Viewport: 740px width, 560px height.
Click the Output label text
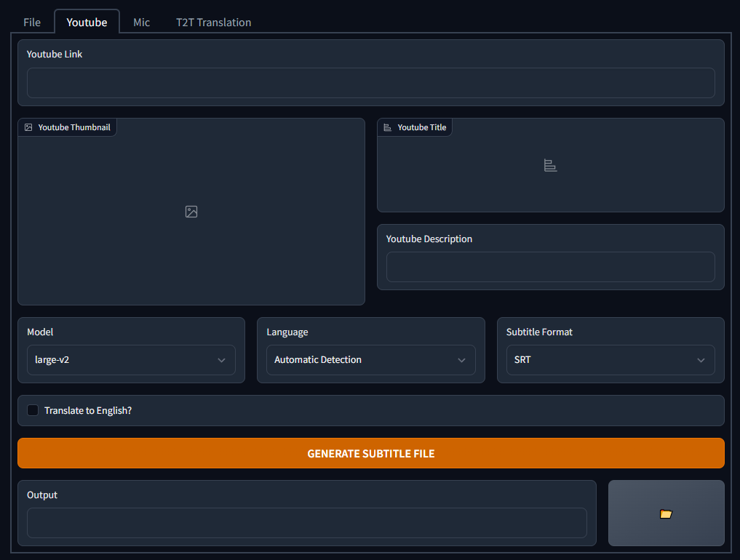click(42, 495)
